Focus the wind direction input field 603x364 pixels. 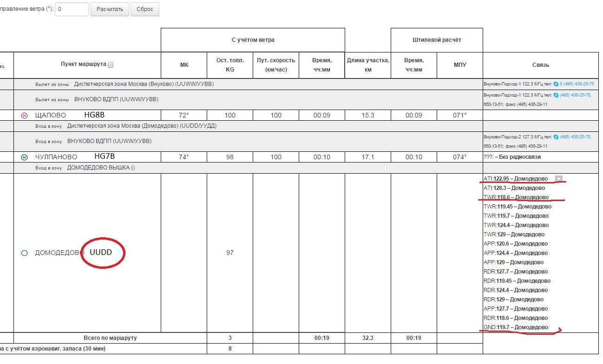72,9
